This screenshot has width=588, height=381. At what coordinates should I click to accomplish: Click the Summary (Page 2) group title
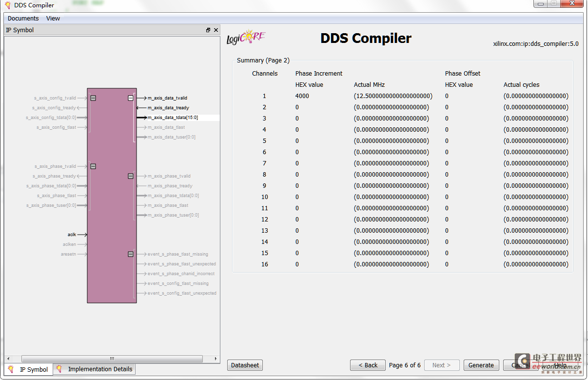263,60
